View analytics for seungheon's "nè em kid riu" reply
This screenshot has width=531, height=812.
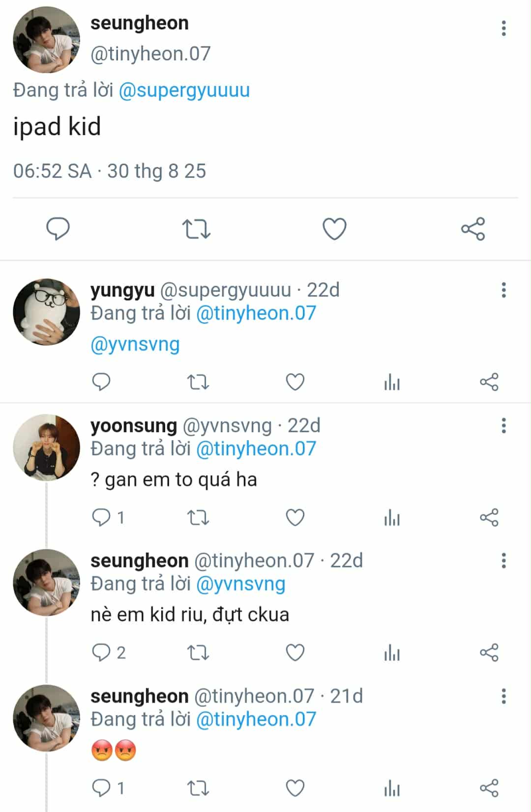coord(392,653)
